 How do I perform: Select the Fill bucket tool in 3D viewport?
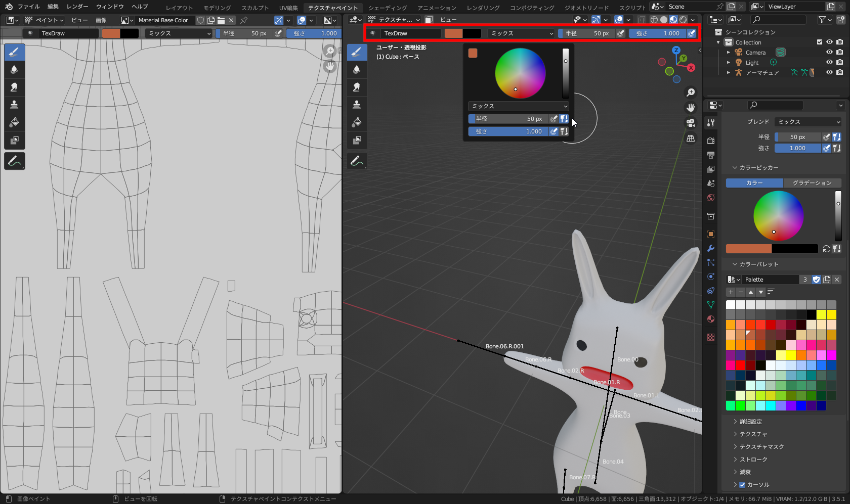357,122
